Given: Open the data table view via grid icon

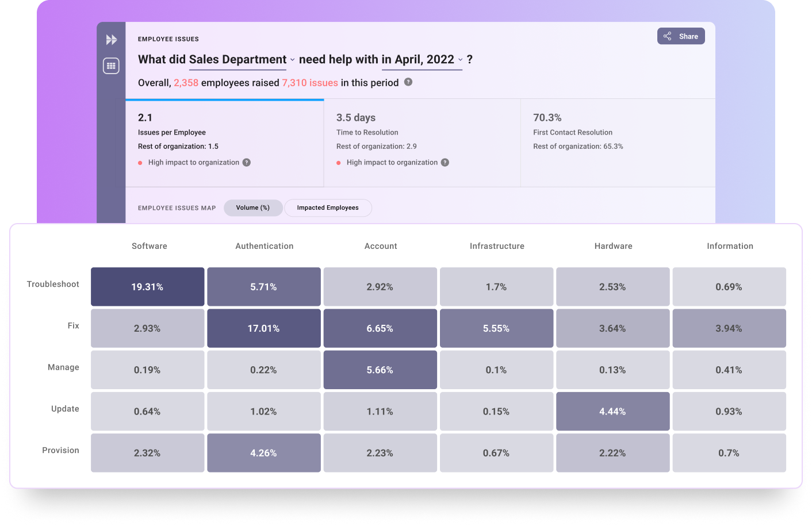Looking at the screenshot, I should pyautogui.click(x=110, y=65).
